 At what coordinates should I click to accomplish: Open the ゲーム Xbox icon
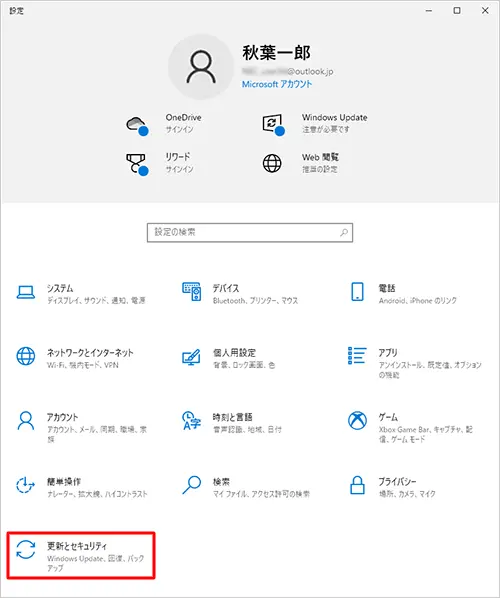click(357, 420)
